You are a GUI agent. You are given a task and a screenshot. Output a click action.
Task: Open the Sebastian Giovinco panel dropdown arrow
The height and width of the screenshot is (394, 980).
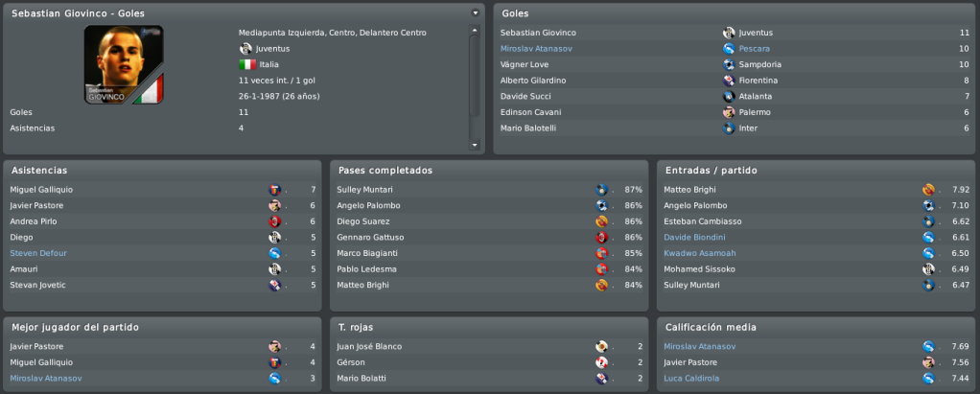475,12
